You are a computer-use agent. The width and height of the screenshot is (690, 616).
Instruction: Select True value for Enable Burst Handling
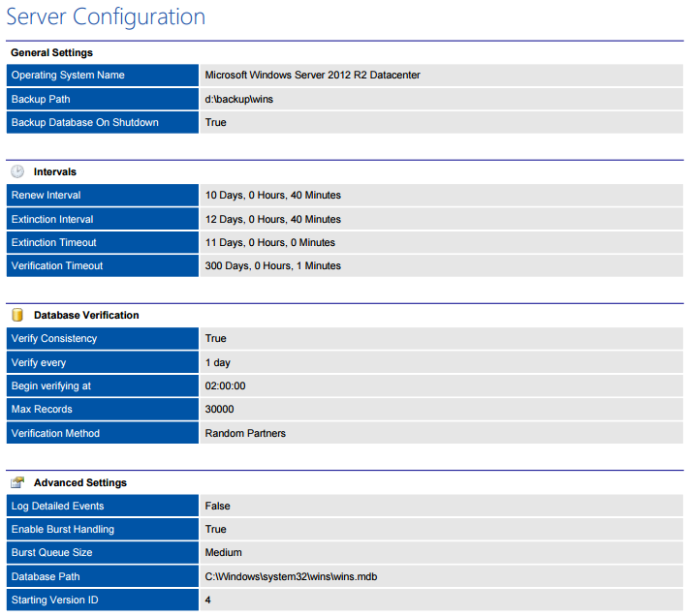pyautogui.click(x=215, y=530)
